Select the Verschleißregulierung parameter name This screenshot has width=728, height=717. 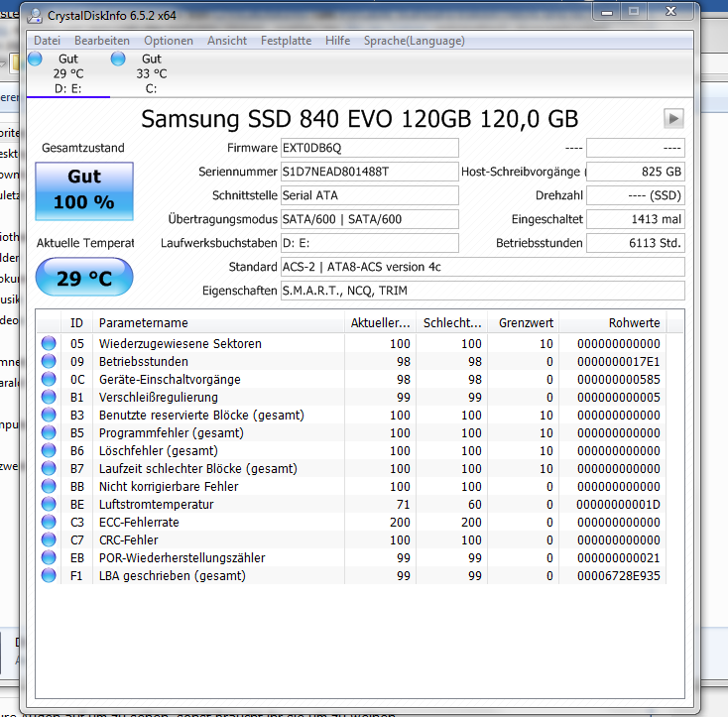159,398
